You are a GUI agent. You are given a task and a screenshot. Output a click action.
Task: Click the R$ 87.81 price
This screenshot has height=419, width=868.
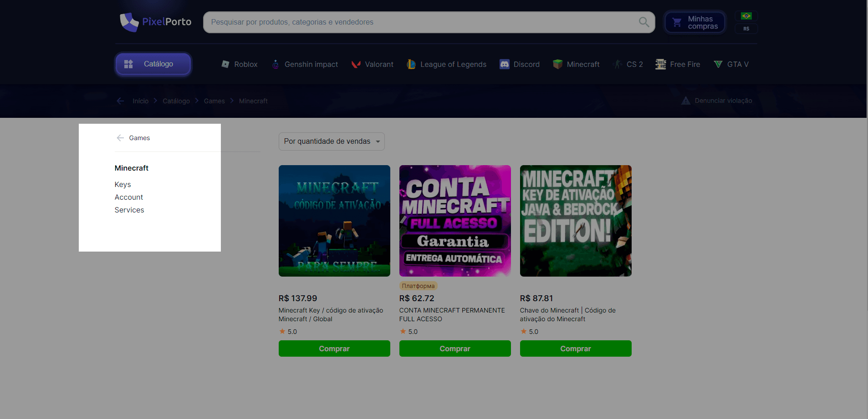pyautogui.click(x=536, y=298)
